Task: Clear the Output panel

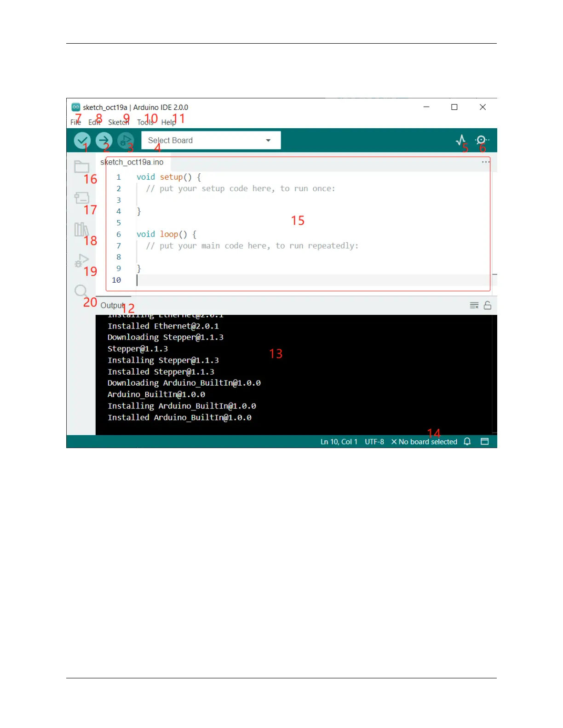Action: pos(474,306)
